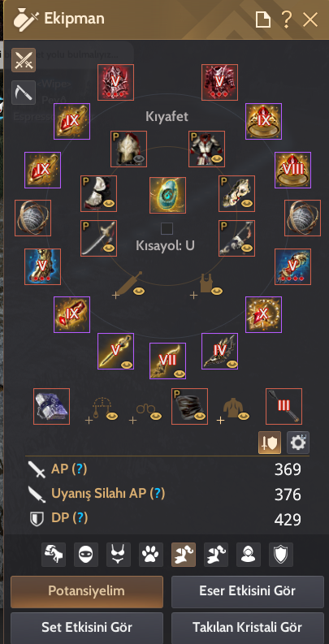Viewport: 329px width, 644px height.
Task: Click the paw print pet filter icon
Action: click(x=152, y=555)
